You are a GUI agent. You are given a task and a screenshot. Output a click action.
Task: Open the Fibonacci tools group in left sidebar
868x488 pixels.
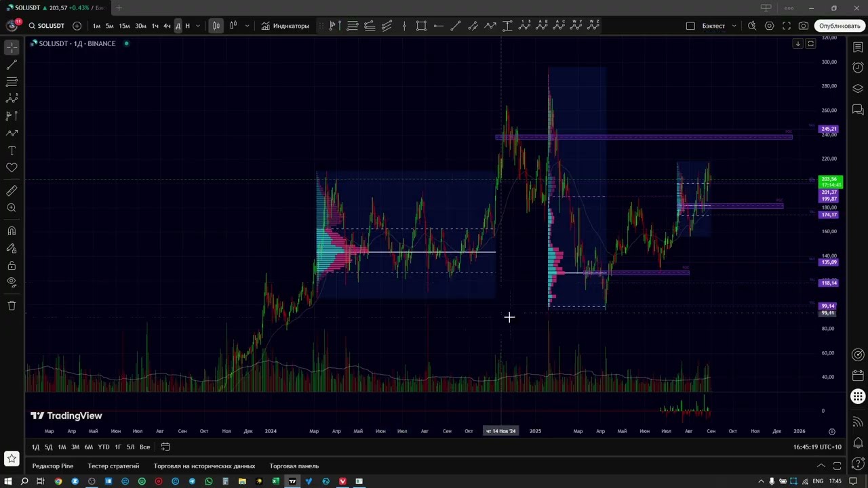pos(12,82)
